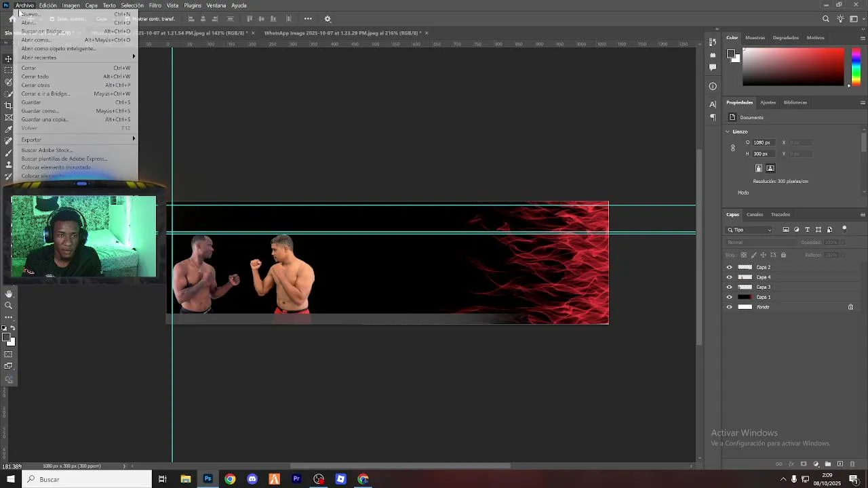Open the Tipo layer filter dropdown

click(749, 230)
